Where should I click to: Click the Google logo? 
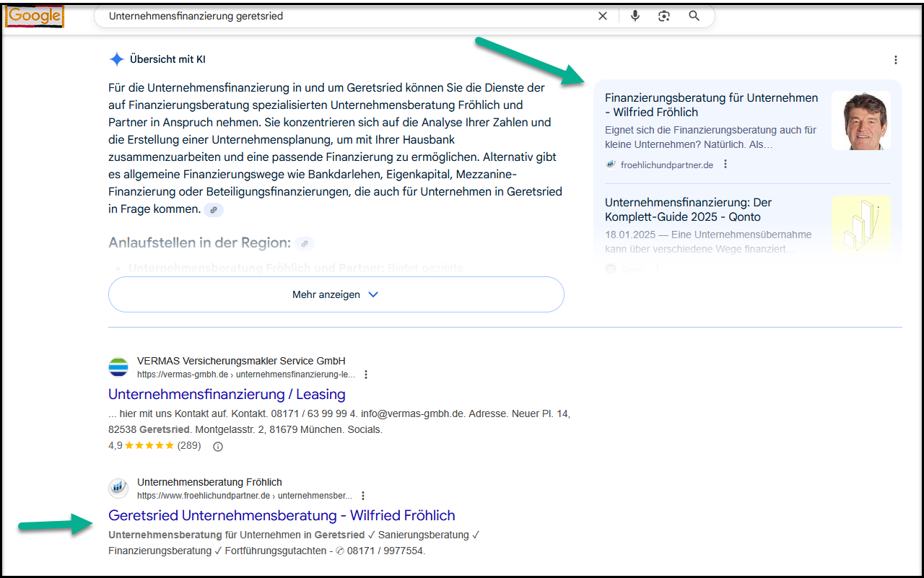click(x=34, y=16)
